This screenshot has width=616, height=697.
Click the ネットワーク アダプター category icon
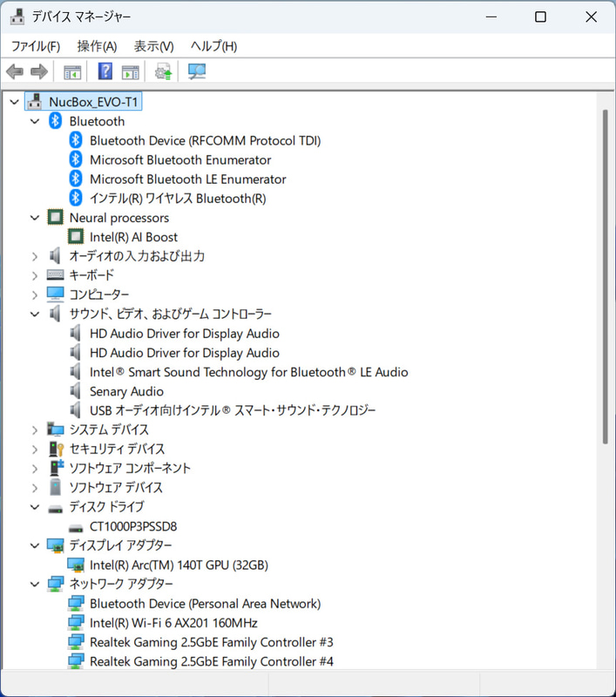[56, 584]
